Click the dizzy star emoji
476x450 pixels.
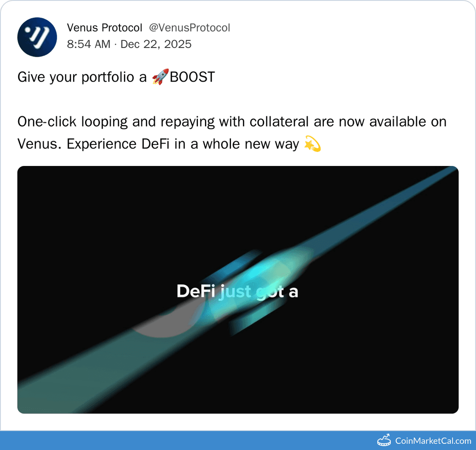[312, 144]
